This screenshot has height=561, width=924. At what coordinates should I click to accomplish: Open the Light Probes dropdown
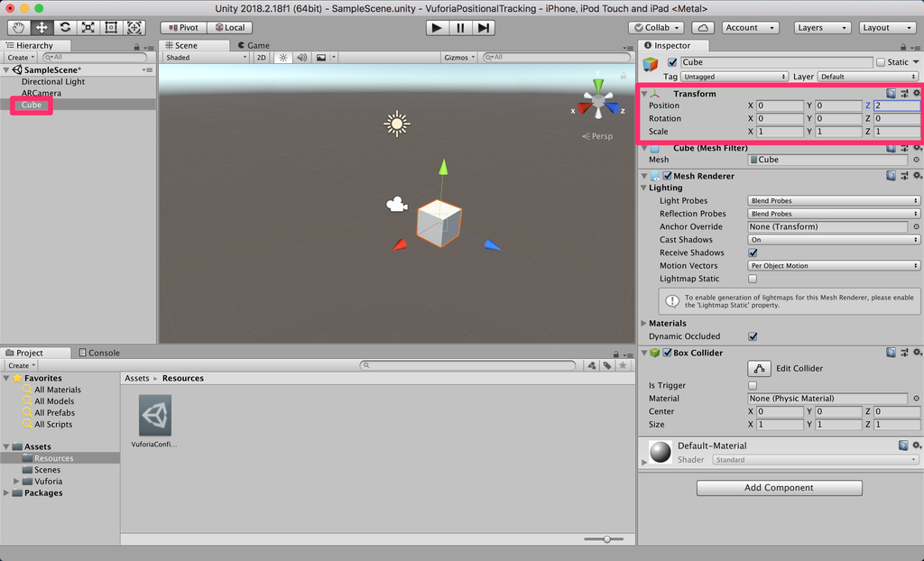pyautogui.click(x=833, y=201)
